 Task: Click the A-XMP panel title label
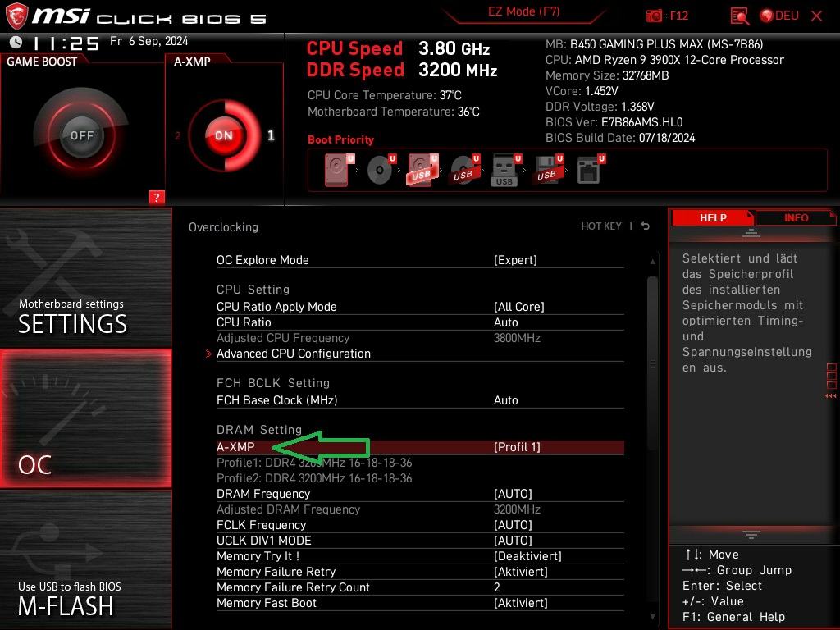(192, 62)
